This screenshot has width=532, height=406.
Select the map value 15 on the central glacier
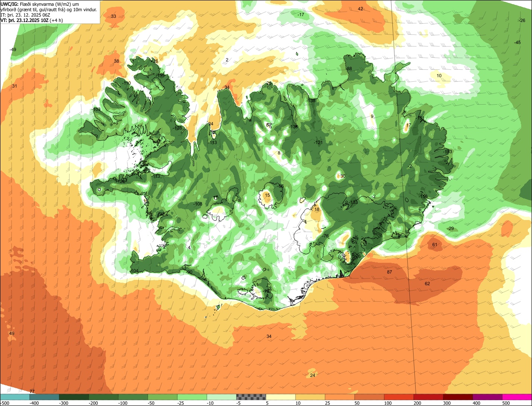click(x=267, y=195)
